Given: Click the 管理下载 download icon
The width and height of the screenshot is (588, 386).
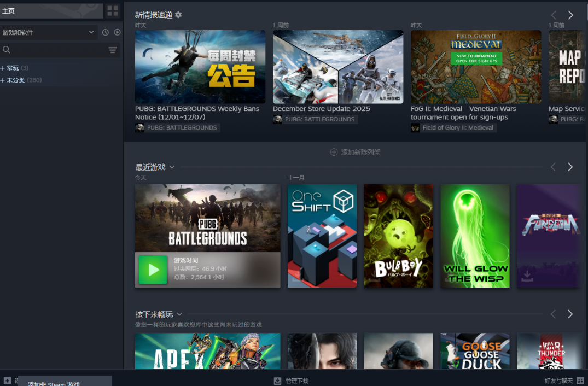Looking at the screenshot, I should (x=278, y=381).
